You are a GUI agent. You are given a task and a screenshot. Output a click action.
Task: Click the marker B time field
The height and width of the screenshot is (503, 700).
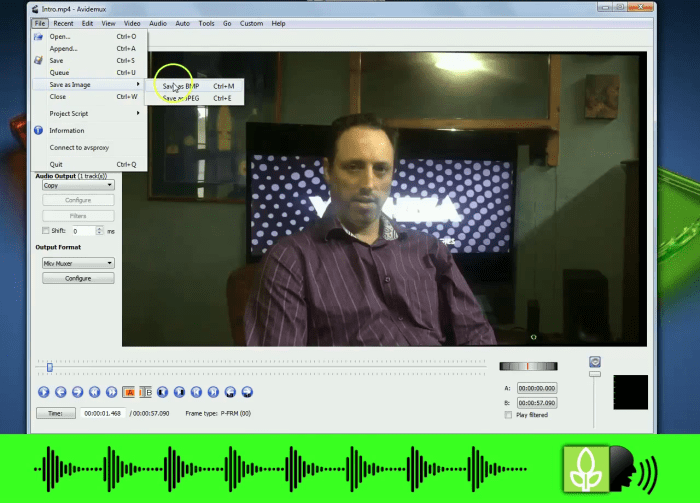click(537, 403)
